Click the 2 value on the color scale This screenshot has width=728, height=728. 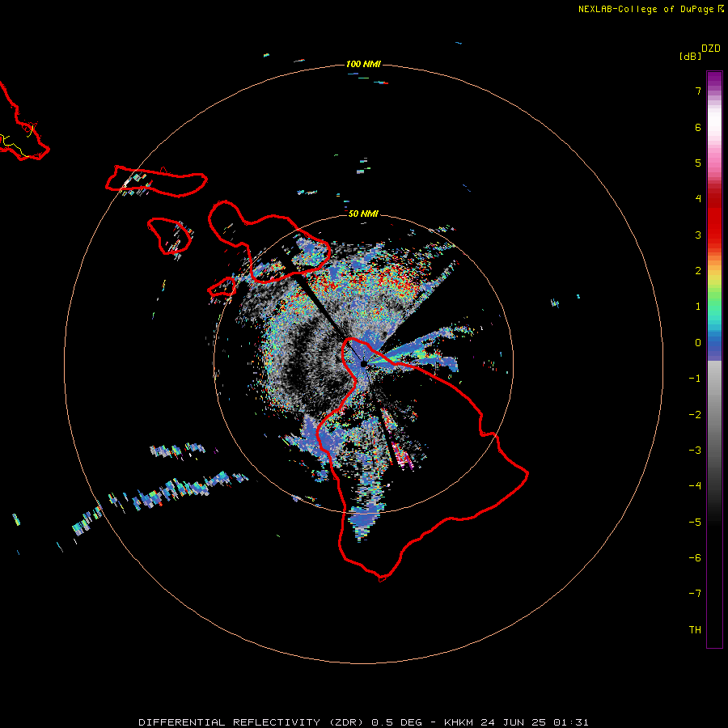[x=698, y=271]
